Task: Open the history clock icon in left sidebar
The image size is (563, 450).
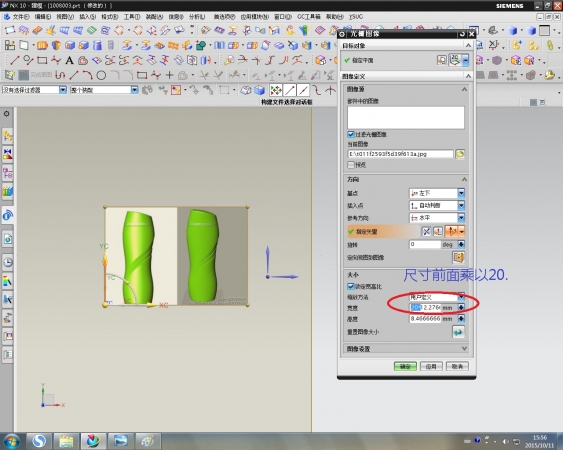Action: 8,262
